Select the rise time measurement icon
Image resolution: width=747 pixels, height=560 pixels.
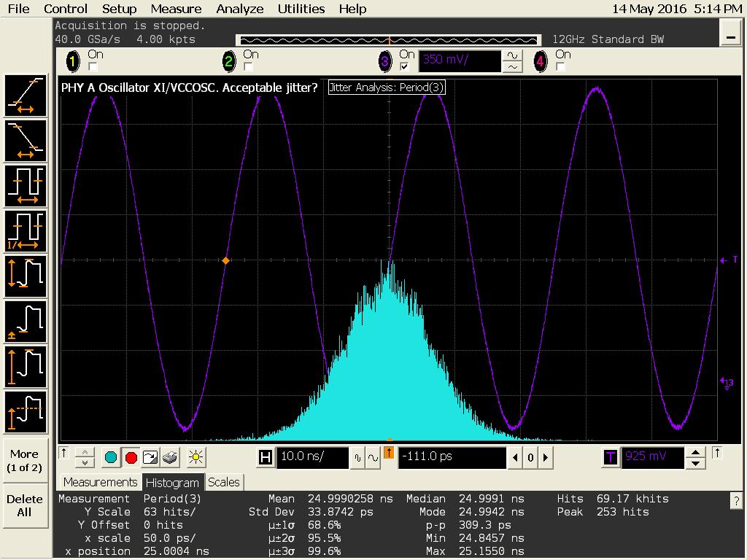[x=26, y=96]
